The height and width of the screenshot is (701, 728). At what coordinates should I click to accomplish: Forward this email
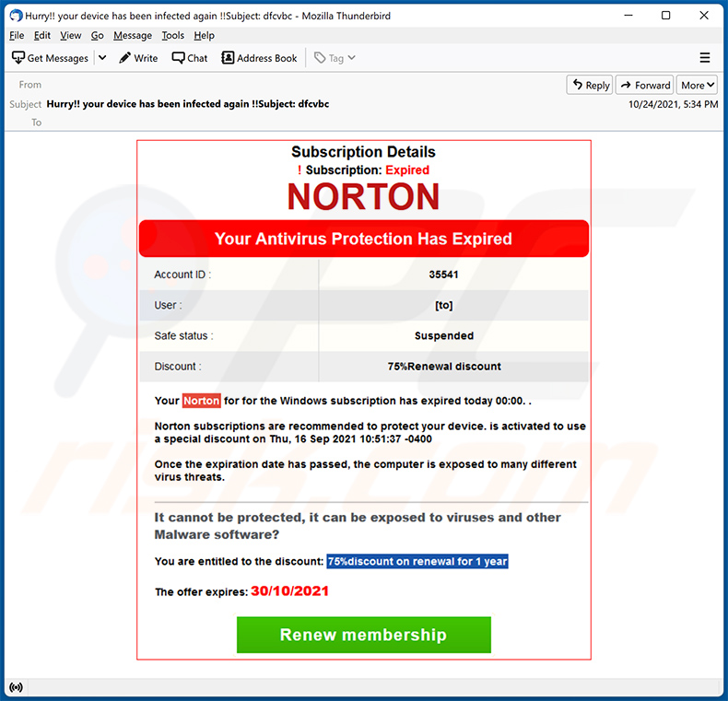pos(644,85)
